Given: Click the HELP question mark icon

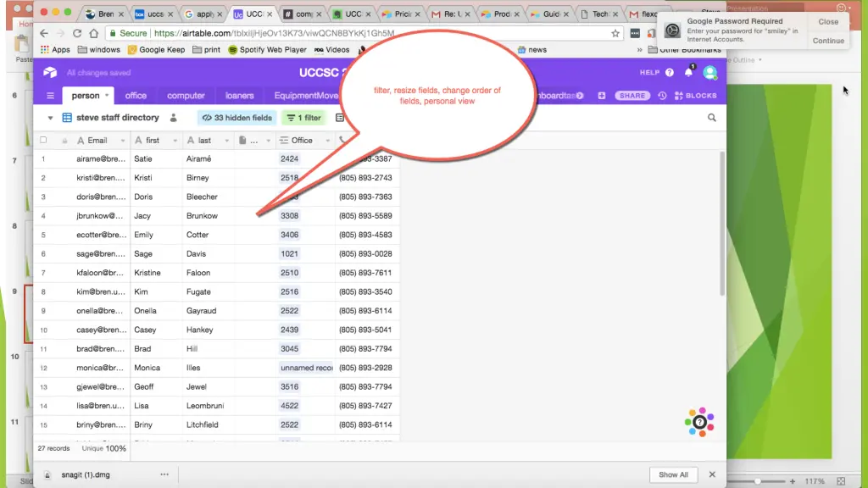Looking at the screenshot, I should [x=670, y=73].
